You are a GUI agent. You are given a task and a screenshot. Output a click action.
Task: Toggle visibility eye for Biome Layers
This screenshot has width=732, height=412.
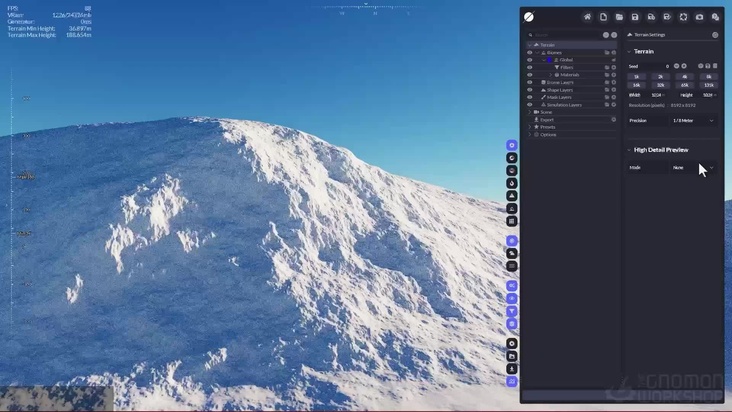[530, 83]
